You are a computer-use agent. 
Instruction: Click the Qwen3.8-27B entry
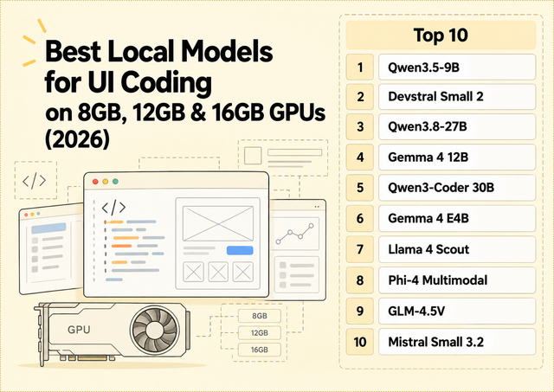coord(457,127)
